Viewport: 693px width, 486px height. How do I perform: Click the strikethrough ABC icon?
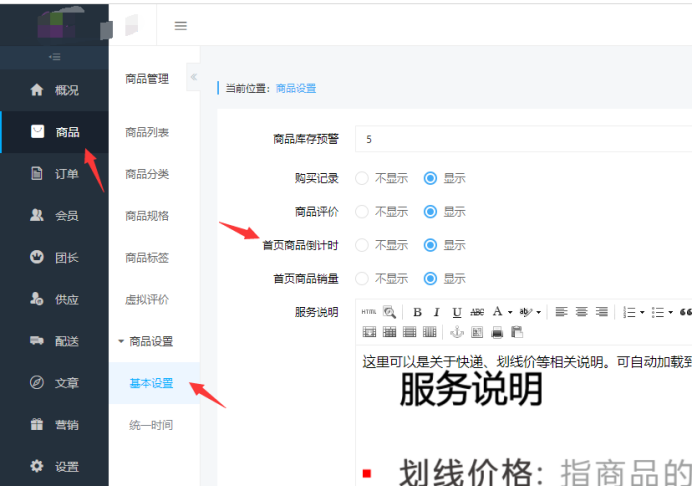[x=477, y=312]
